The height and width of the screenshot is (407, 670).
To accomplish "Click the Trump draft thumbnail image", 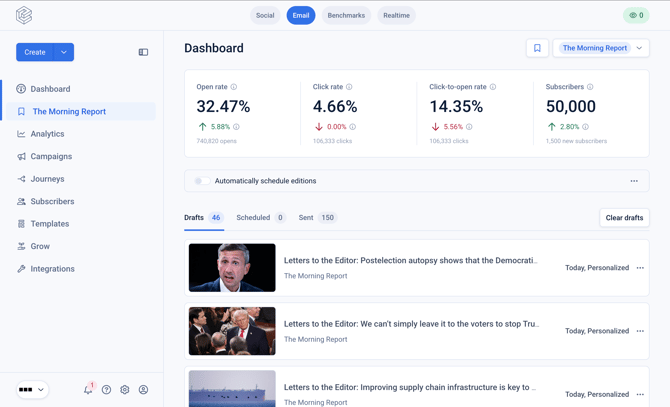I will point(232,331).
